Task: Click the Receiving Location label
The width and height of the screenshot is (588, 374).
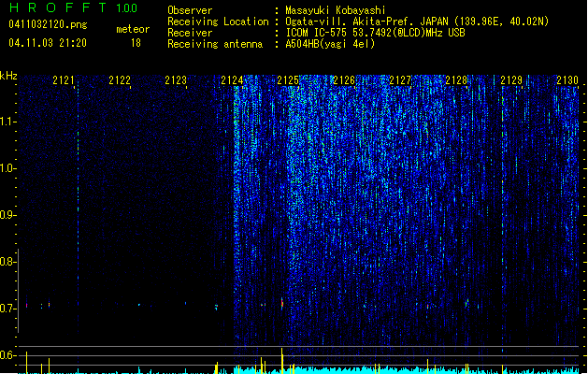Action: click(x=218, y=22)
